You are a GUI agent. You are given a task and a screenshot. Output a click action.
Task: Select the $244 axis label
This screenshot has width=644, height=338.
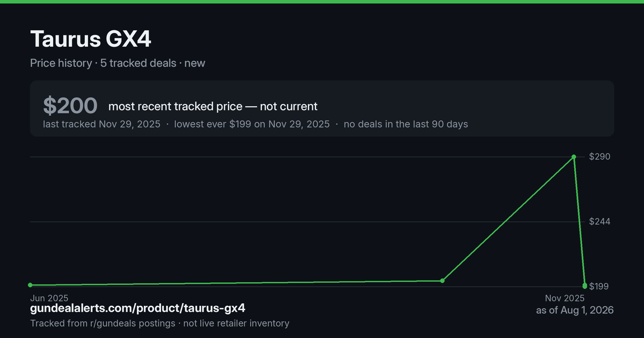600,222
